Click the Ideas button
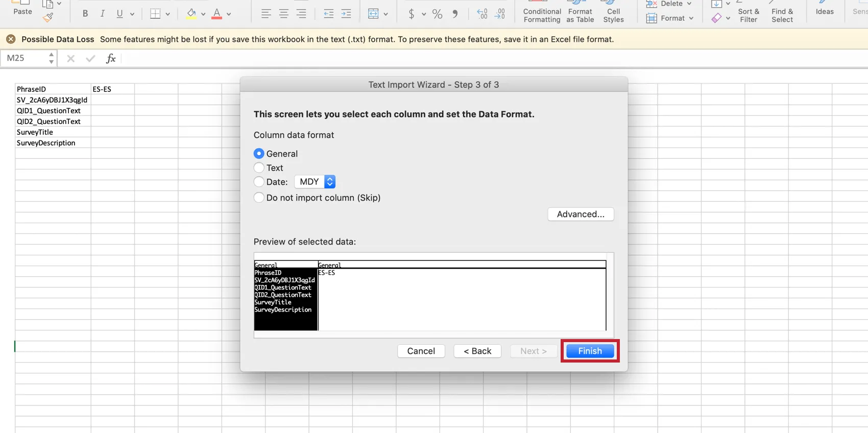 tap(825, 8)
